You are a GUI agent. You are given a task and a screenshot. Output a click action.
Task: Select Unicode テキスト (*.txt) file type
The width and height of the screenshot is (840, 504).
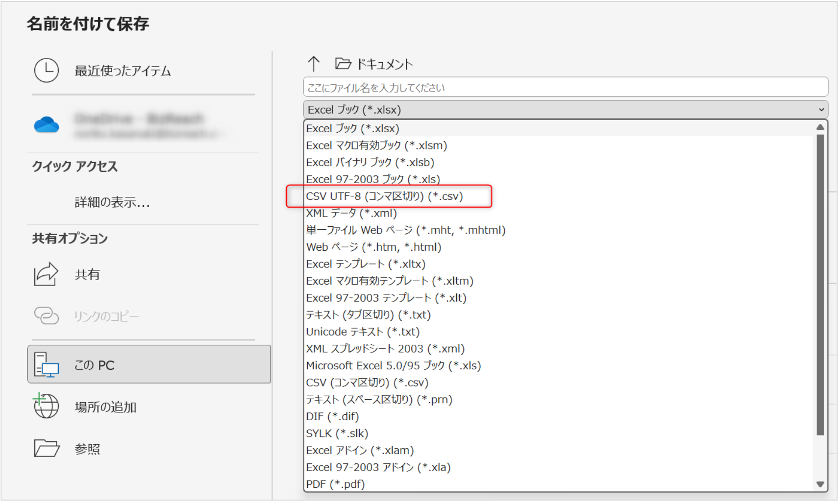pos(363,332)
